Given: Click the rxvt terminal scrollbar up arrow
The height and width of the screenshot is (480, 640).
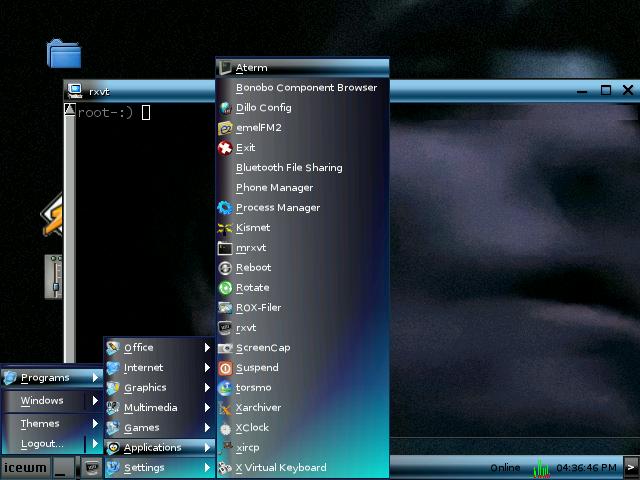Looking at the screenshot, I should pyautogui.click(x=70, y=111).
